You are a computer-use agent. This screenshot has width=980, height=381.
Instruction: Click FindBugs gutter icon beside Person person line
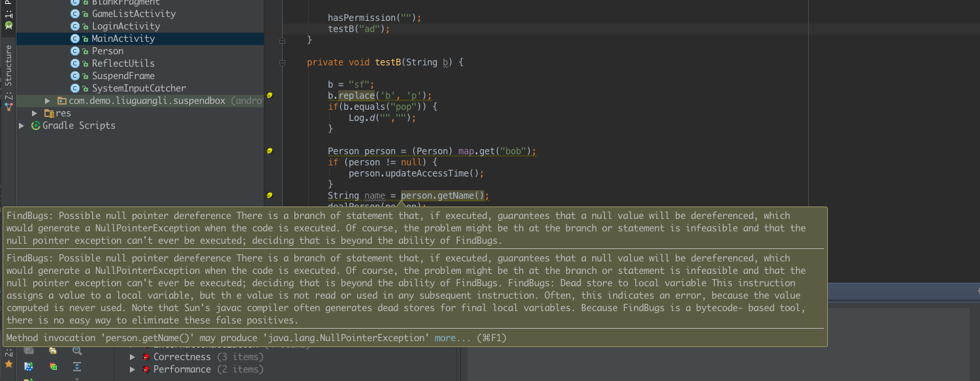[270, 151]
